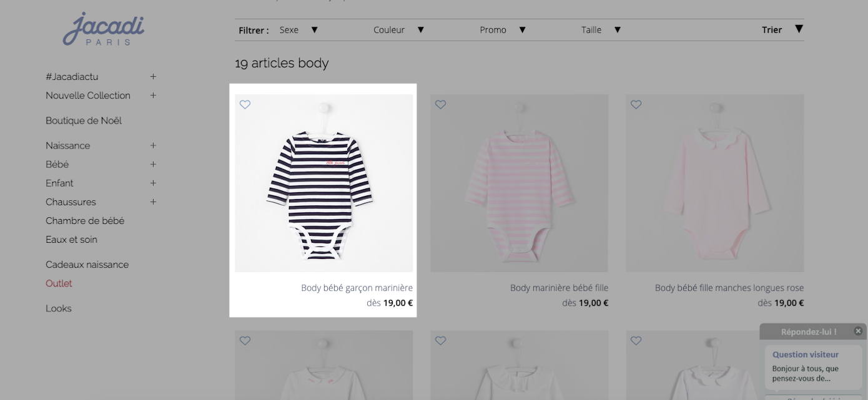Open the Outlet section
The image size is (868, 400).
pos(59,283)
